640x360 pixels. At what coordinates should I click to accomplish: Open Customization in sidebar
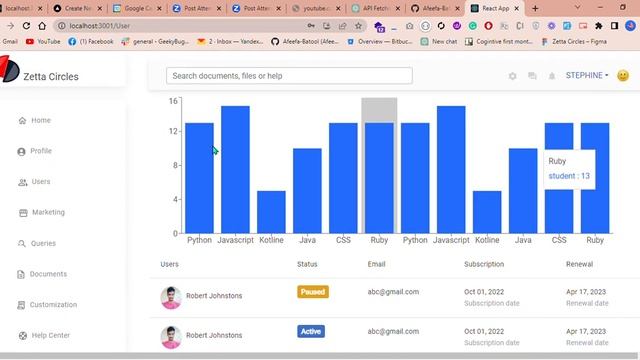tap(47, 304)
